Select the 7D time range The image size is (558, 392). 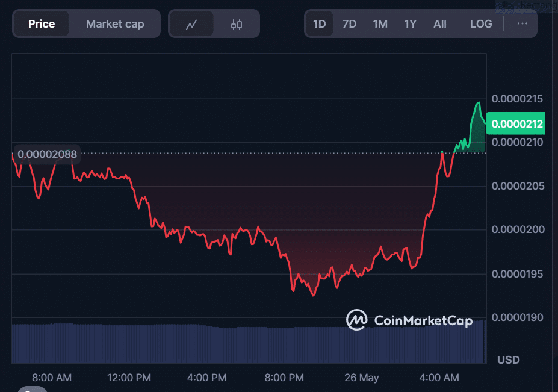coord(349,24)
